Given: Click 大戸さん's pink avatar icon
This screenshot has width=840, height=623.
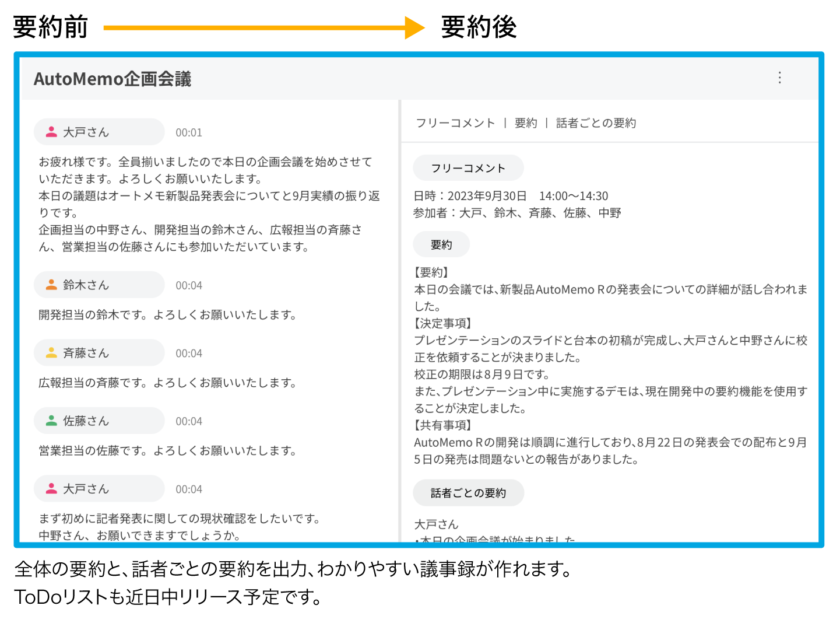Looking at the screenshot, I should (x=51, y=131).
